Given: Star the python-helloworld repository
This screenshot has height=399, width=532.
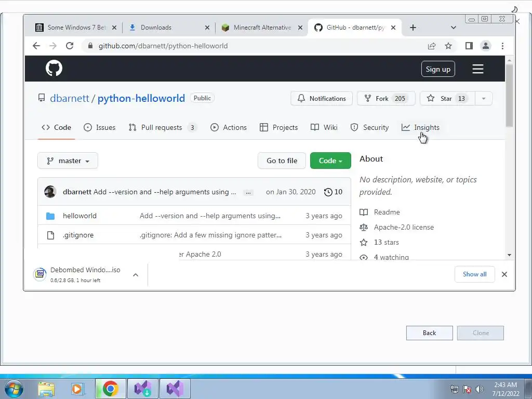Looking at the screenshot, I should (x=447, y=98).
